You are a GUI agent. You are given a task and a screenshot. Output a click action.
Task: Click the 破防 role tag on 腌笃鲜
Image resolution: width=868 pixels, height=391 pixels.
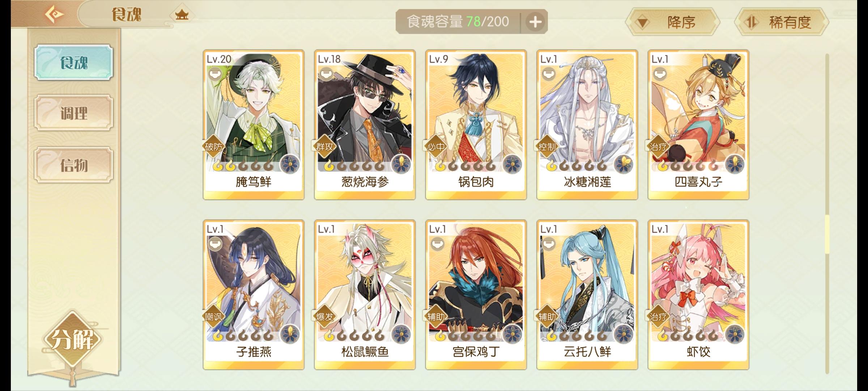coord(213,147)
